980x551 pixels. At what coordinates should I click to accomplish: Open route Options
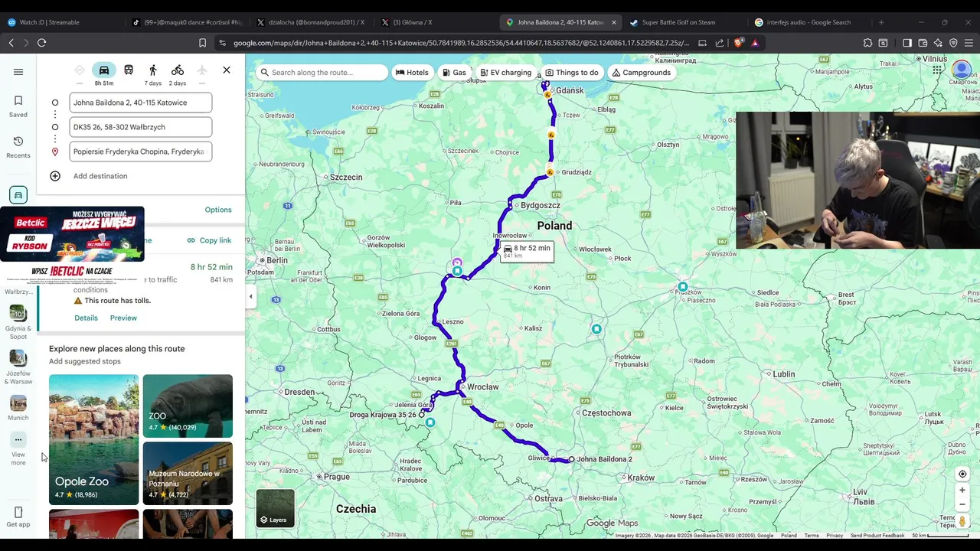tap(218, 210)
